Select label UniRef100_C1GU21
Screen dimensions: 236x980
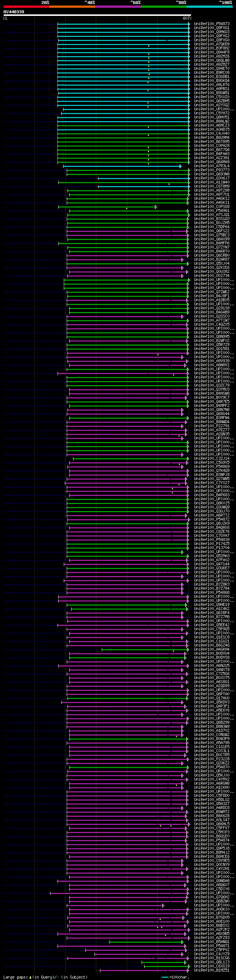pyautogui.click(x=212, y=641)
